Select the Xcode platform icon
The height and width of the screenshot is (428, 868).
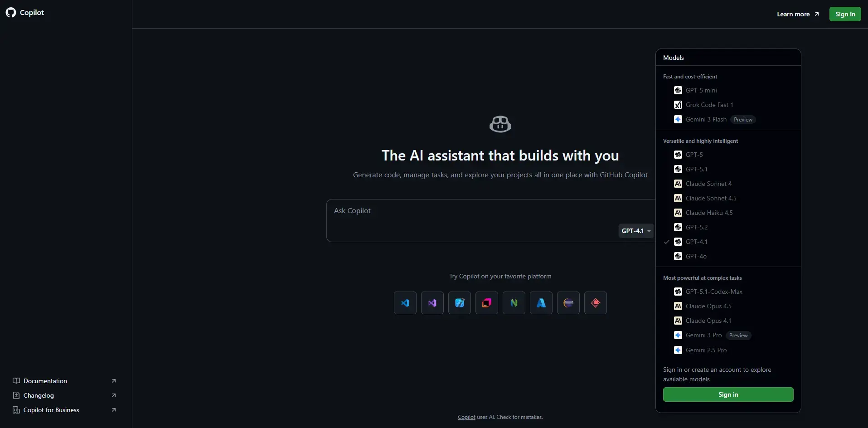(x=460, y=303)
